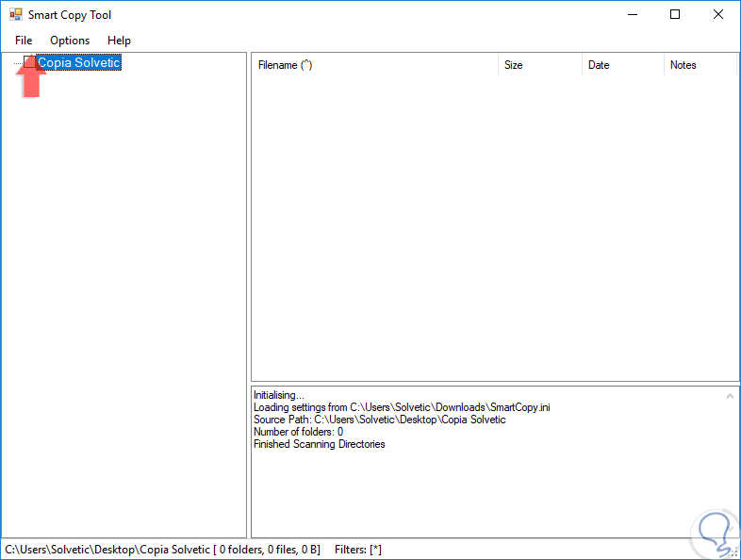741x560 pixels.
Task: Click the 'Source Path' log line
Action: click(x=380, y=420)
